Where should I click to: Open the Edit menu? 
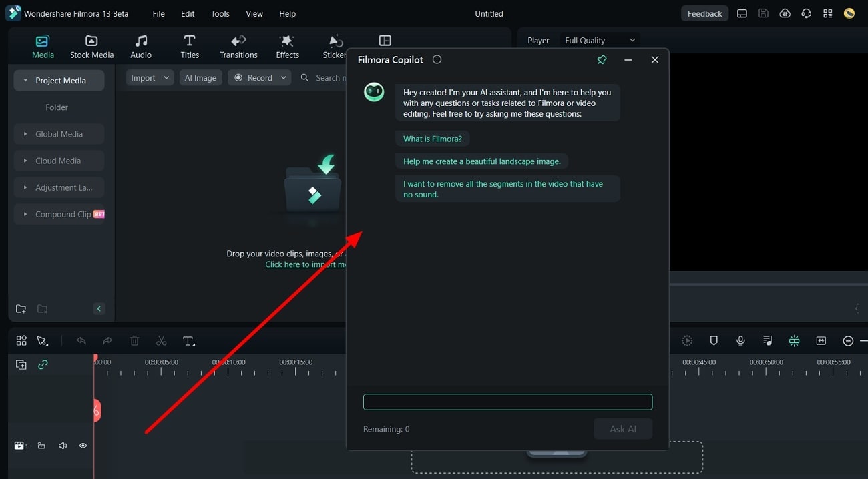[x=188, y=13]
